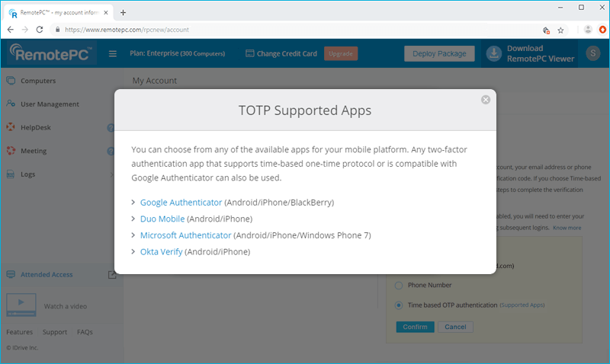Close the RemotePC browser tab
Viewport: 610px width, 364px height.
pos(106,12)
